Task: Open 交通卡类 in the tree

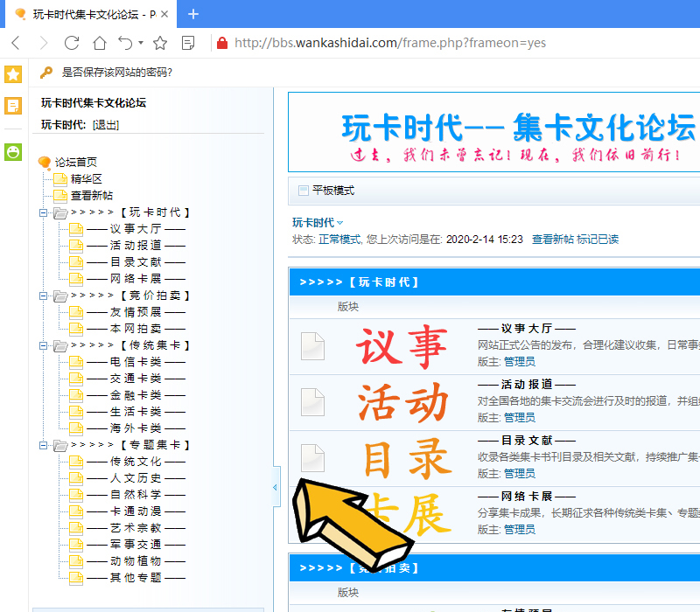Action: coord(136,379)
